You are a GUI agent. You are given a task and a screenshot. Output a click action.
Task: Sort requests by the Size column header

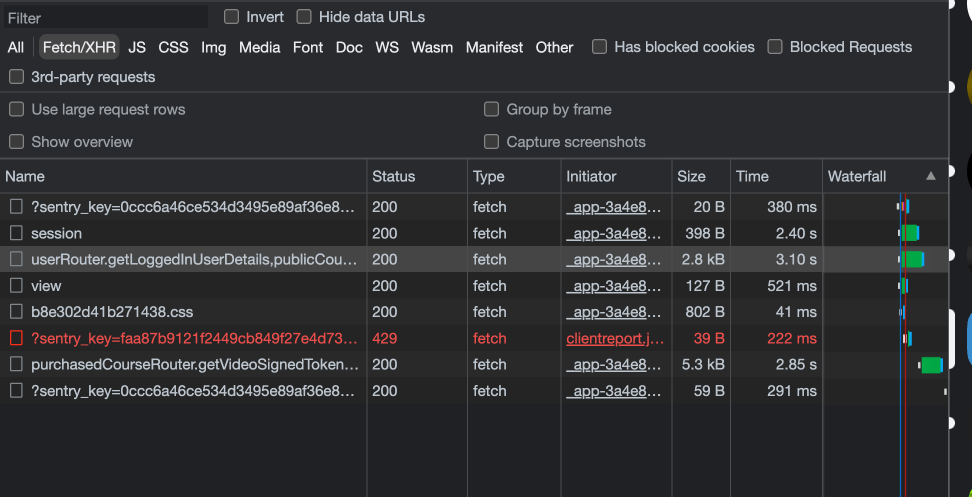coord(691,176)
